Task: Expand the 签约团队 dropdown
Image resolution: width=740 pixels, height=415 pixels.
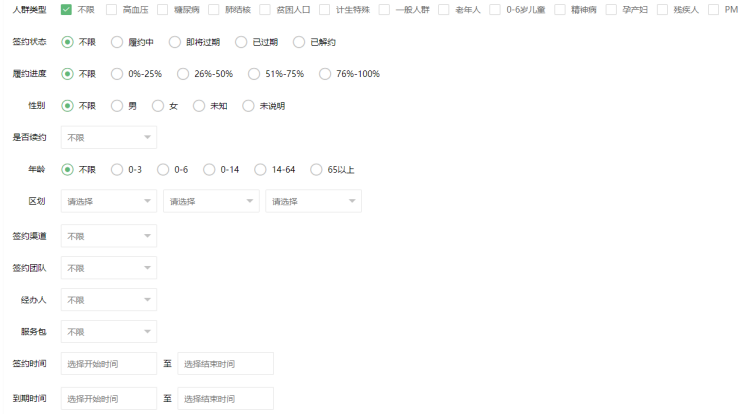Action: 109,268
